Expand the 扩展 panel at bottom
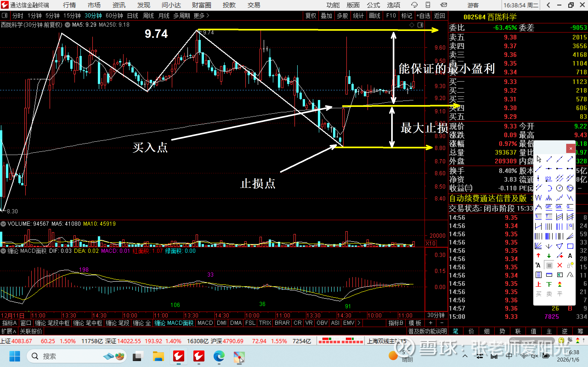This screenshot has width=588, height=367. pos(8,331)
